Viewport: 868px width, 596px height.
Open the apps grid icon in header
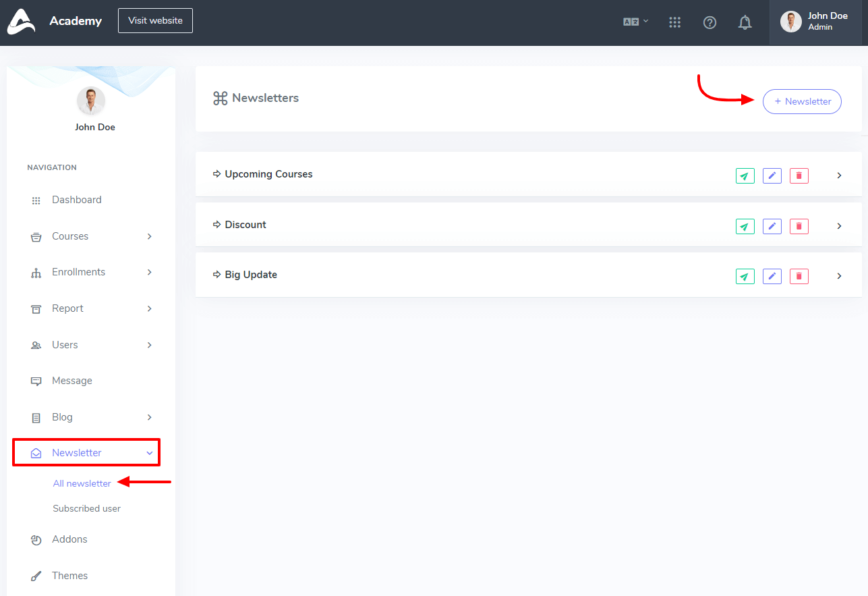tap(674, 22)
